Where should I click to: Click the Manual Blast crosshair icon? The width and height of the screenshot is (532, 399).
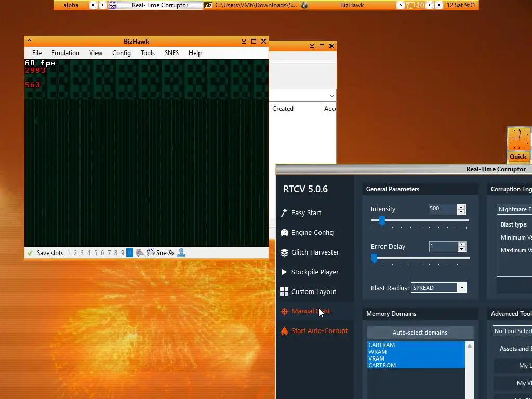coord(284,311)
